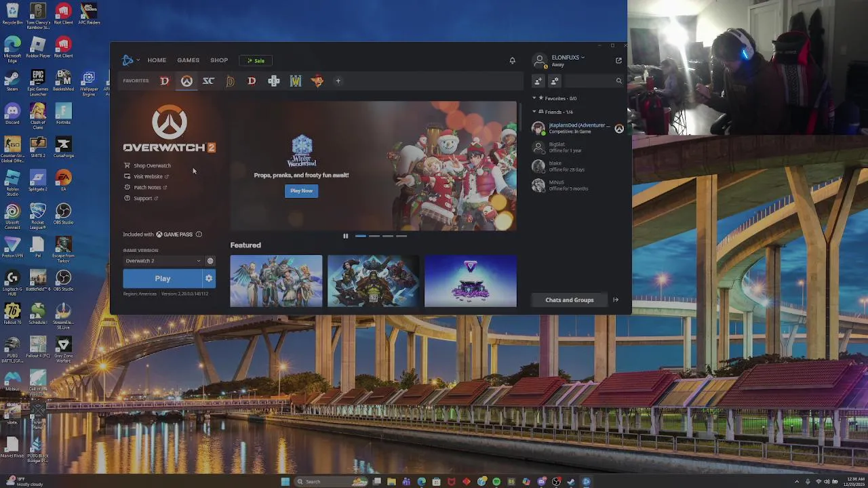Open the first Featured thumbnail with winged heroes

(x=276, y=281)
